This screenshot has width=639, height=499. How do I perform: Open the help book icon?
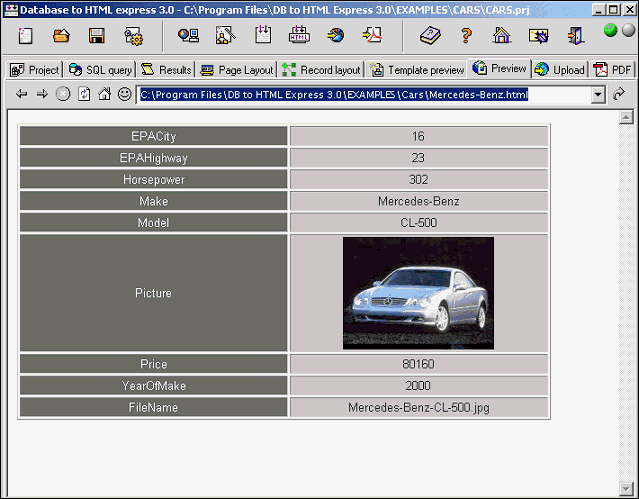pos(430,35)
